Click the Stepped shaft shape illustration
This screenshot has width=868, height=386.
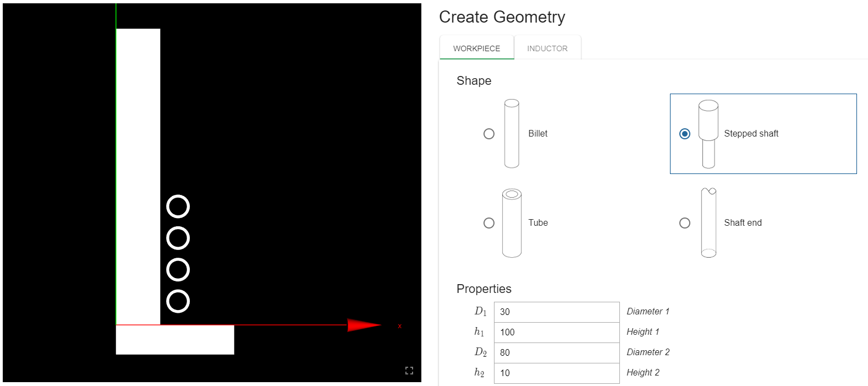coord(708,134)
